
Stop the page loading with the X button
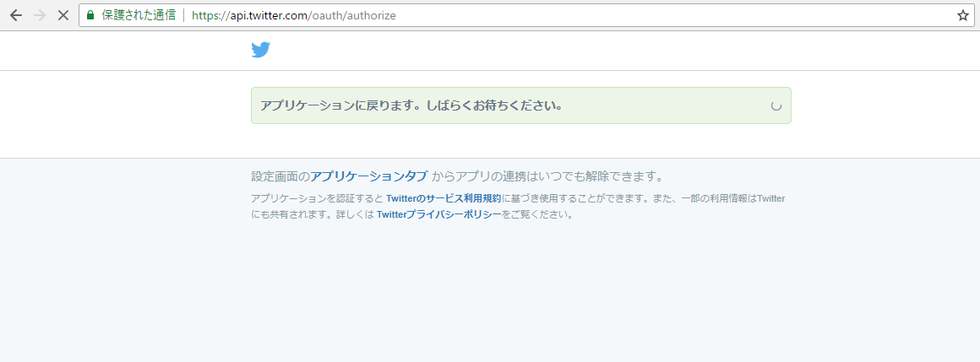tap(63, 15)
